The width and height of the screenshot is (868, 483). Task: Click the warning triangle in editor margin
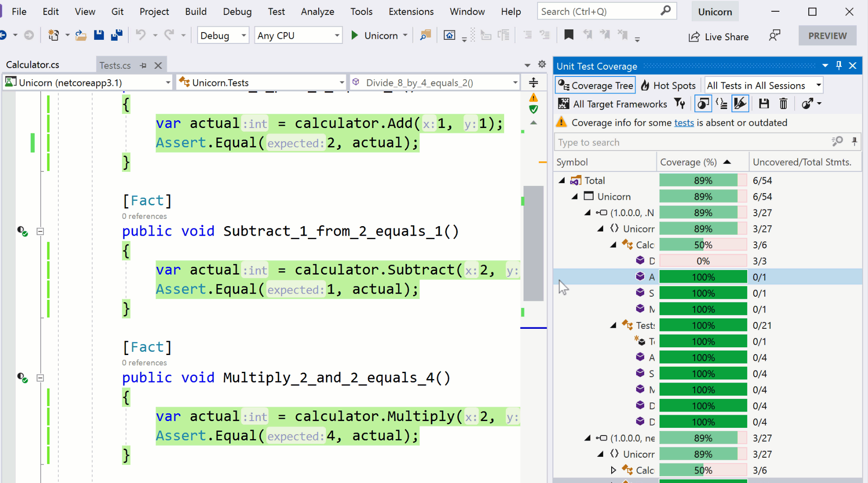[x=533, y=97]
